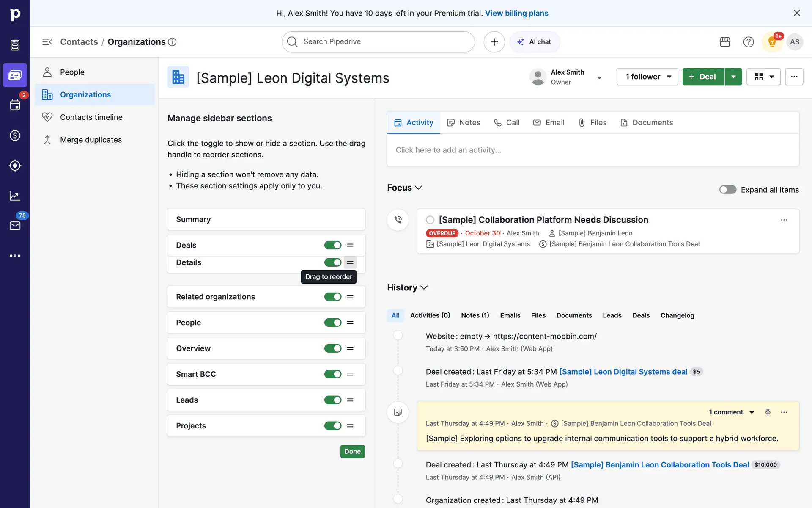The height and width of the screenshot is (508, 812).
Task: Open the help question mark icon
Action: point(749,42)
